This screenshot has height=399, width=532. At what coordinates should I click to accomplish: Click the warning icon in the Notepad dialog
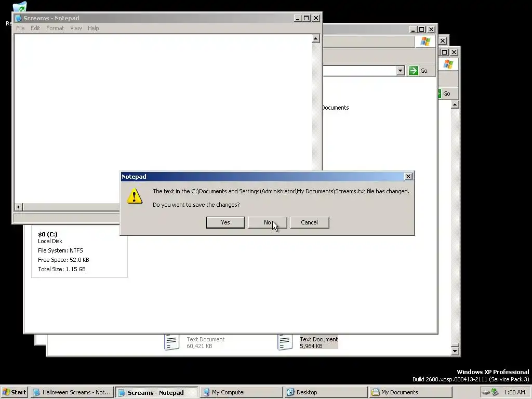pos(135,196)
